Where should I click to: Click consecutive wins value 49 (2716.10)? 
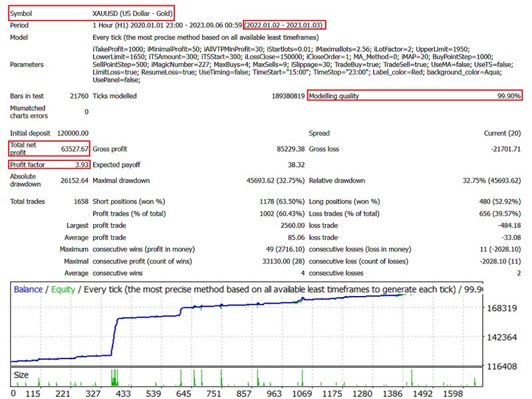[285, 249]
